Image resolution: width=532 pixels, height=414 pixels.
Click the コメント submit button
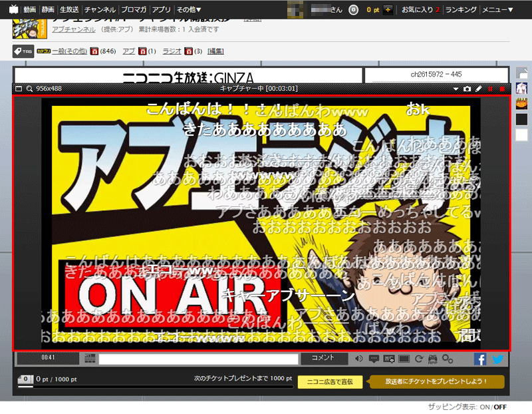(324, 358)
